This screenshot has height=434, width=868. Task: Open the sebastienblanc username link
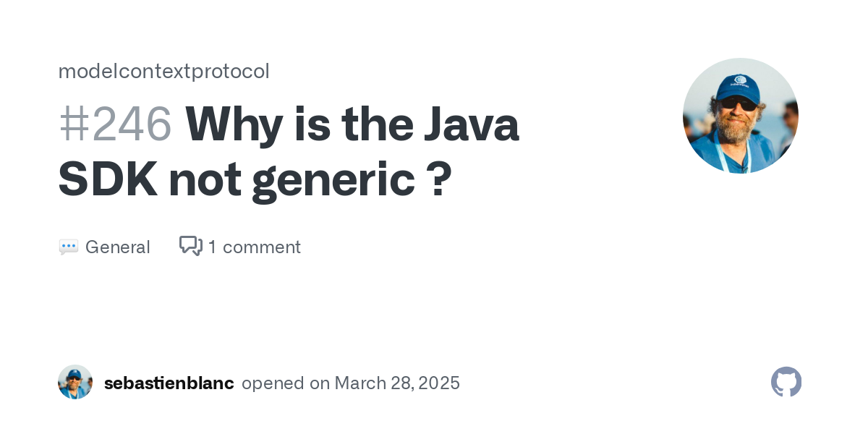tap(169, 383)
